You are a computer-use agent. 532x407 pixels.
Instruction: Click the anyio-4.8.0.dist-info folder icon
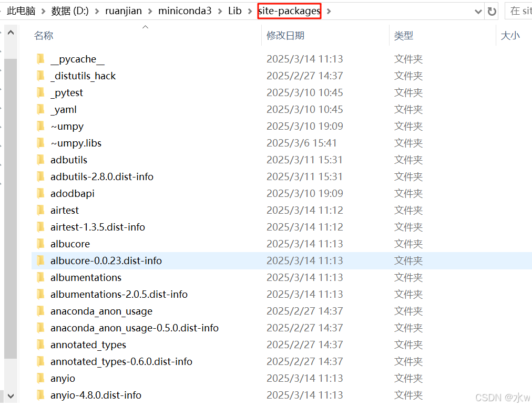coord(40,395)
